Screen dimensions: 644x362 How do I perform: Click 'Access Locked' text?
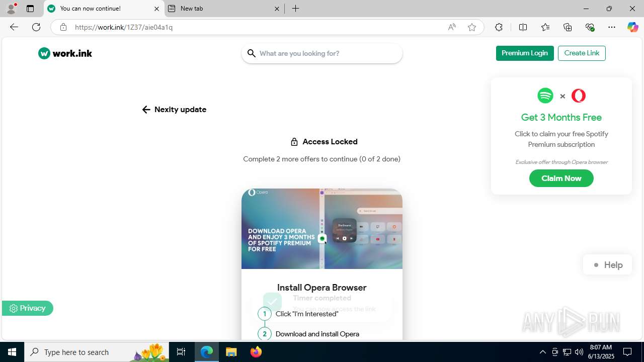pos(330,142)
